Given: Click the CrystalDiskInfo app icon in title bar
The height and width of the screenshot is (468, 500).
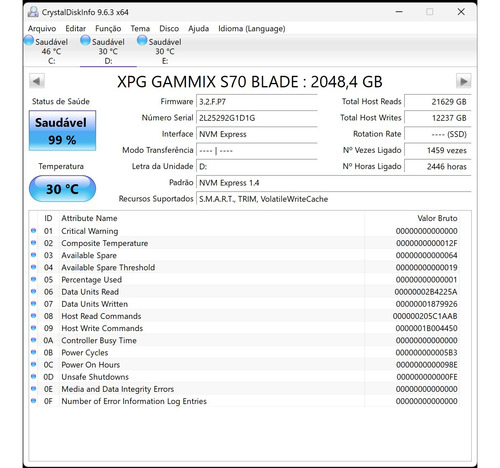Looking at the screenshot, I should (33, 12).
